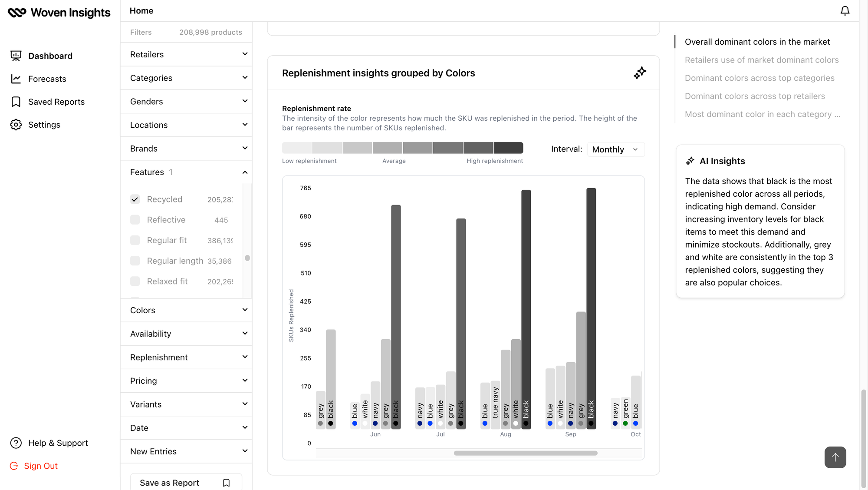Toggle the Recycled feature checkbox
Image resolution: width=868 pixels, height=490 pixels.
[135, 199]
